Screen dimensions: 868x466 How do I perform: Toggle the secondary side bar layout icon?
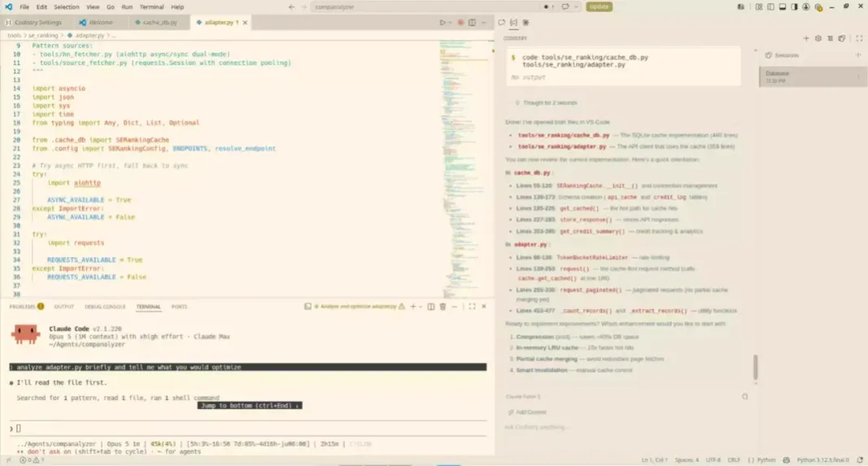tap(794, 7)
